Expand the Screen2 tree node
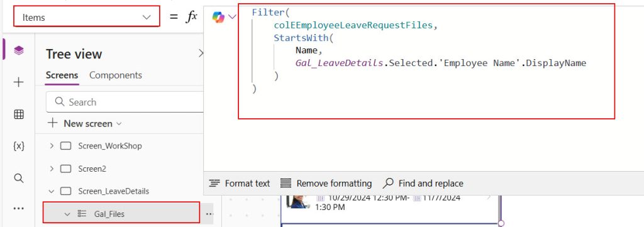Viewport: 644px width, 227px height. pos(52,169)
